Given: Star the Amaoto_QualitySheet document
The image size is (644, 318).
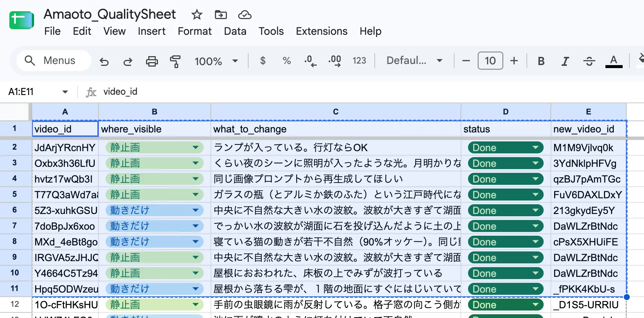Looking at the screenshot, I should tap(197, 15).
